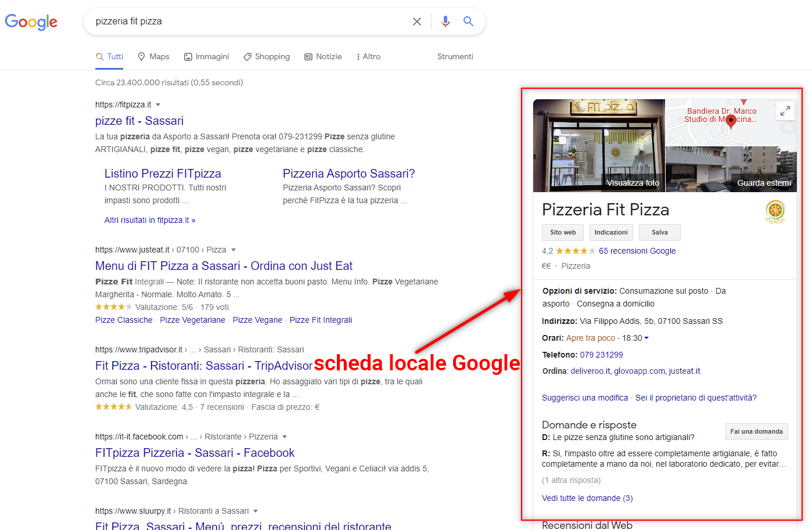Expand the sluurpy.it result options arrow
Screen dimensions: 812x530
(x=256, y=511)
